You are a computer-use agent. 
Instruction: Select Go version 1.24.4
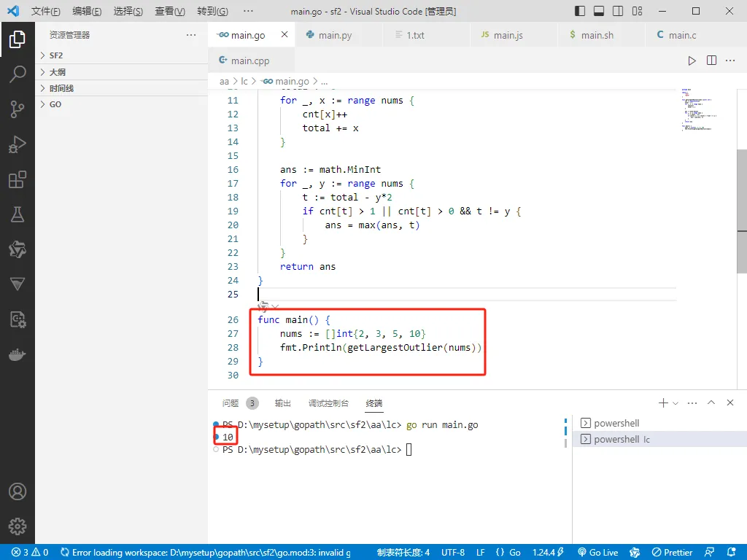coord(549,553)
